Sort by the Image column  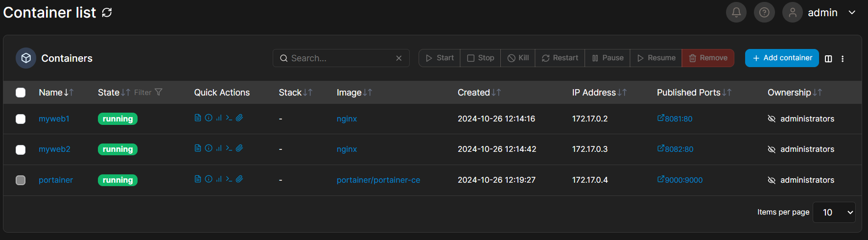click(x=354, y=93)
